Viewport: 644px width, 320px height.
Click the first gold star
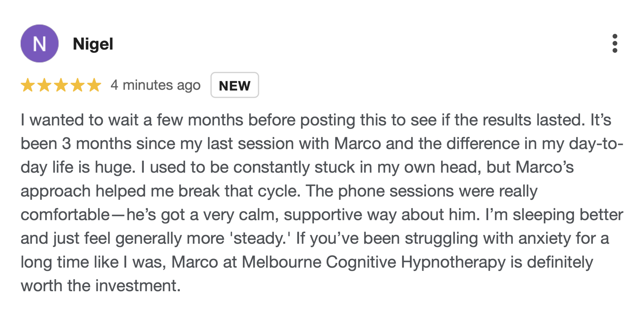point(28,85)
